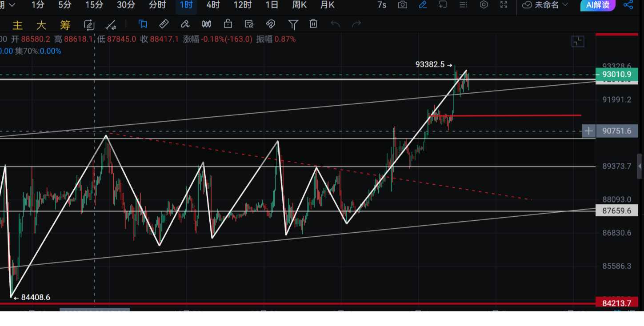Collapse the chart using the corner shrink icon
This screenshot has width=644, height=326.
(x=577, y=42)
